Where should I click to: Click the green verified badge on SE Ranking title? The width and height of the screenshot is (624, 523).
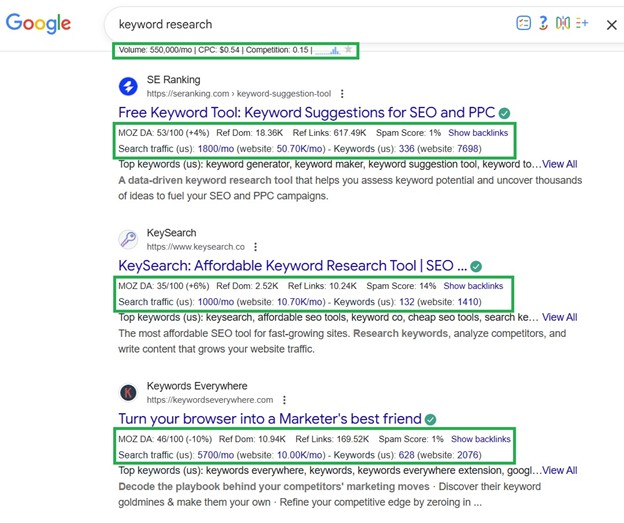coord(505,113)
